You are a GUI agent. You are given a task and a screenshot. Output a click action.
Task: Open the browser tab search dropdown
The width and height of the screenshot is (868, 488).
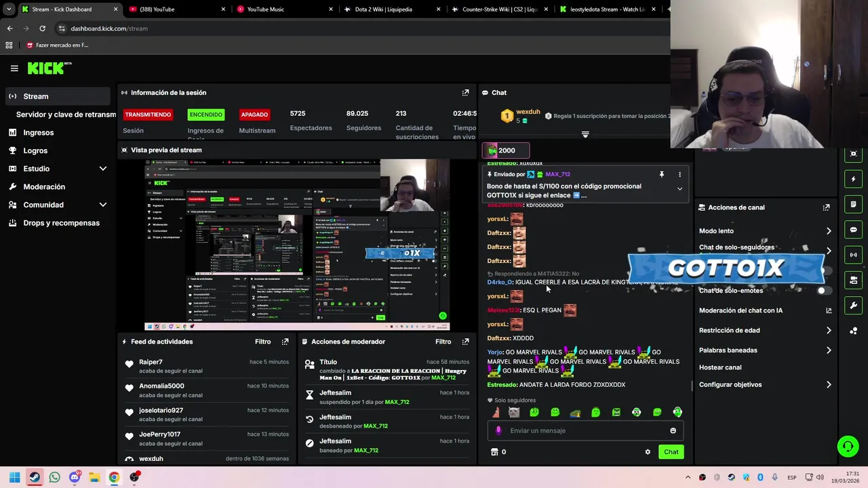9,9
